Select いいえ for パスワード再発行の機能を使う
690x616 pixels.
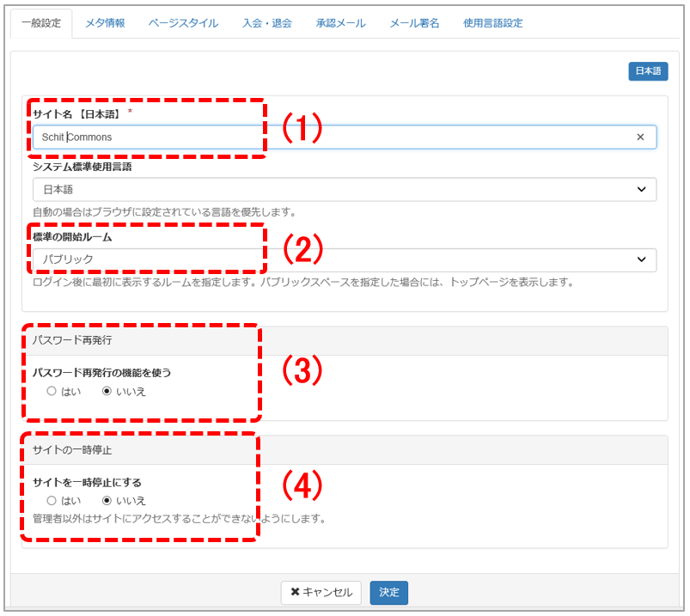(x=107, y=391)
